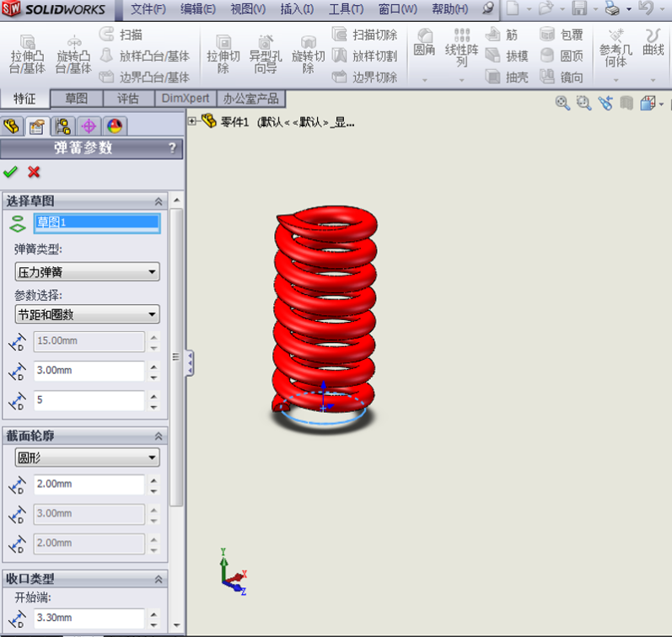Click Zoom to Area icon
Image resolution: width=672 pixels, height=637 pixels.
[583, 104]
